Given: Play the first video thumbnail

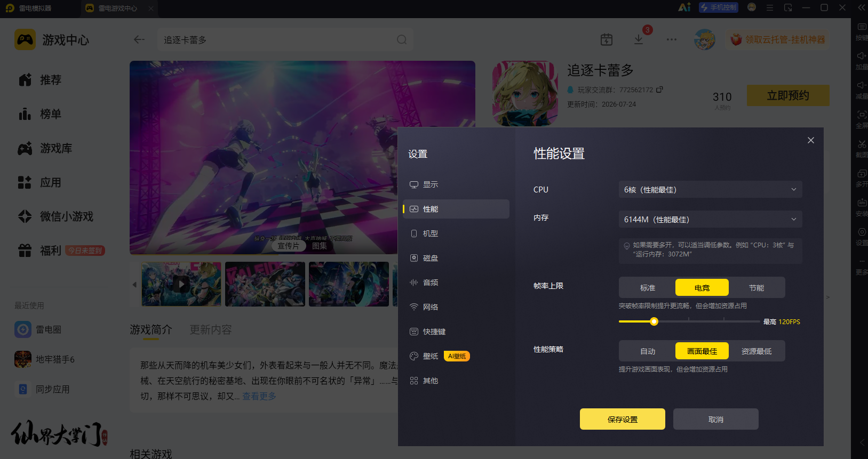Looking at the screenshot, I should [x=181, y=284].
